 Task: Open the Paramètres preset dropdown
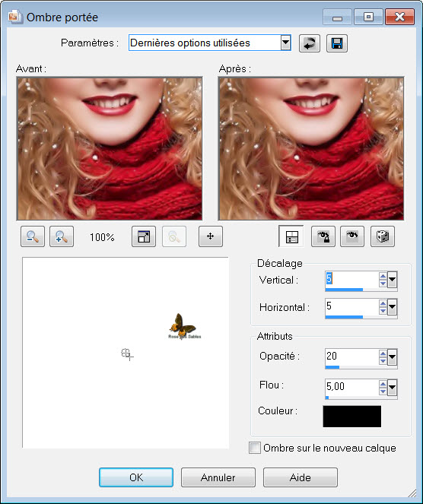285,43
